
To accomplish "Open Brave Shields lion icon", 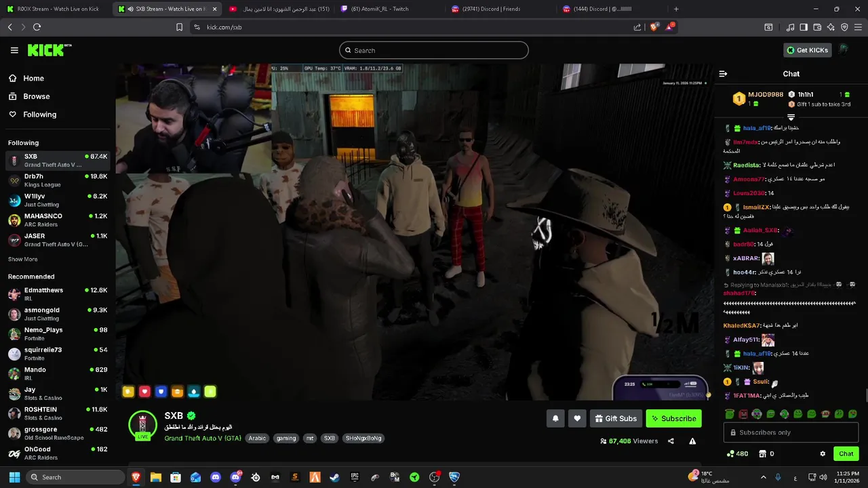I will [654, 27].
